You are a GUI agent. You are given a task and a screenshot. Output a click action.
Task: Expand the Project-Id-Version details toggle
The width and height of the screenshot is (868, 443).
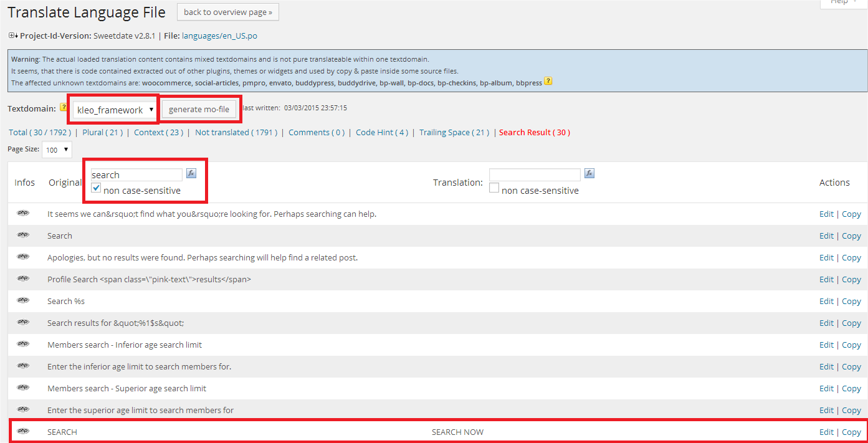12,36
